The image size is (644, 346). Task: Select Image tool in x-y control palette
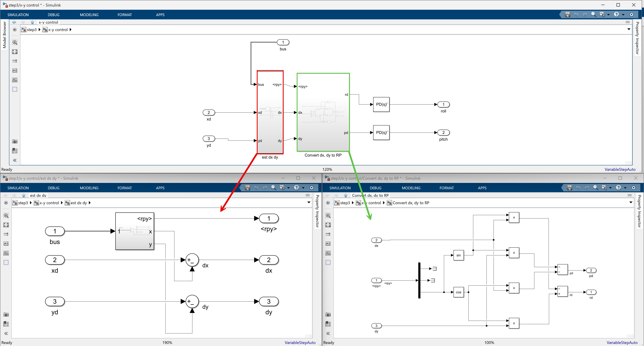(15, 80)
